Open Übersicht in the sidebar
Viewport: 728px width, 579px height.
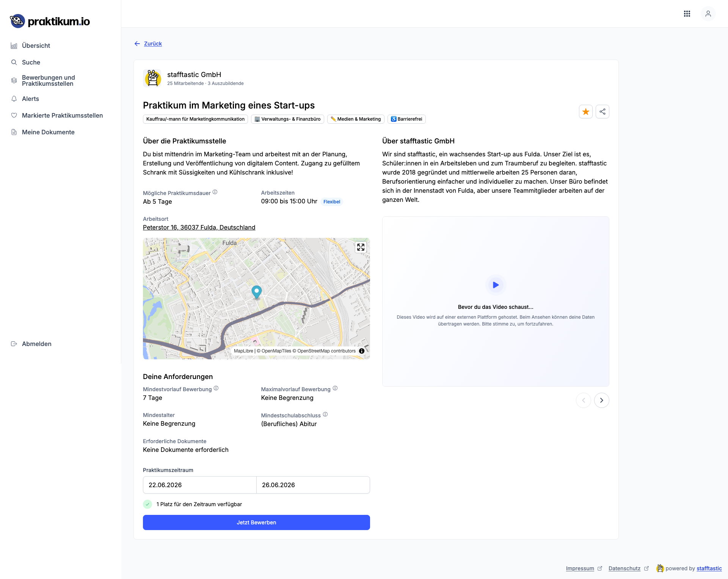36,46
